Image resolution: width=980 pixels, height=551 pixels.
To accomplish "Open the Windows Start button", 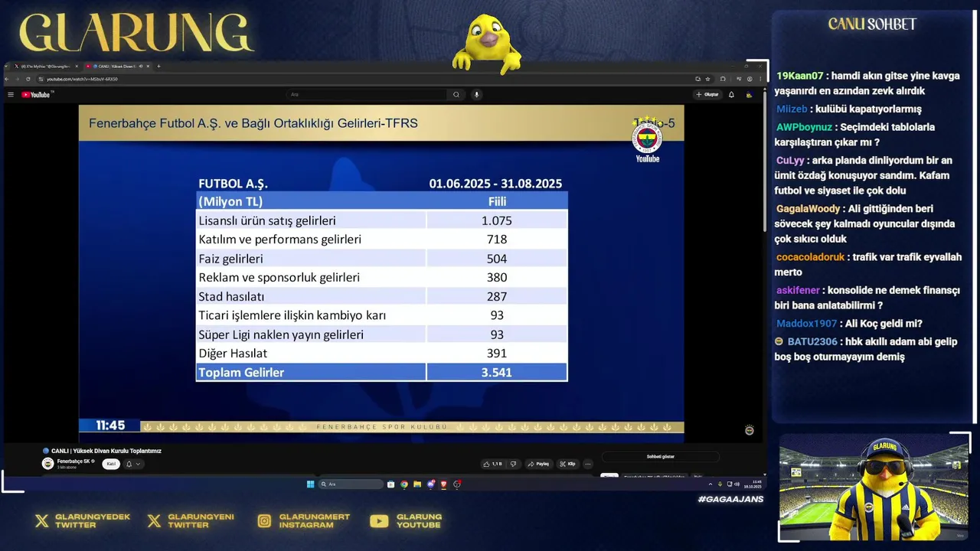I will tap(310, 484).
